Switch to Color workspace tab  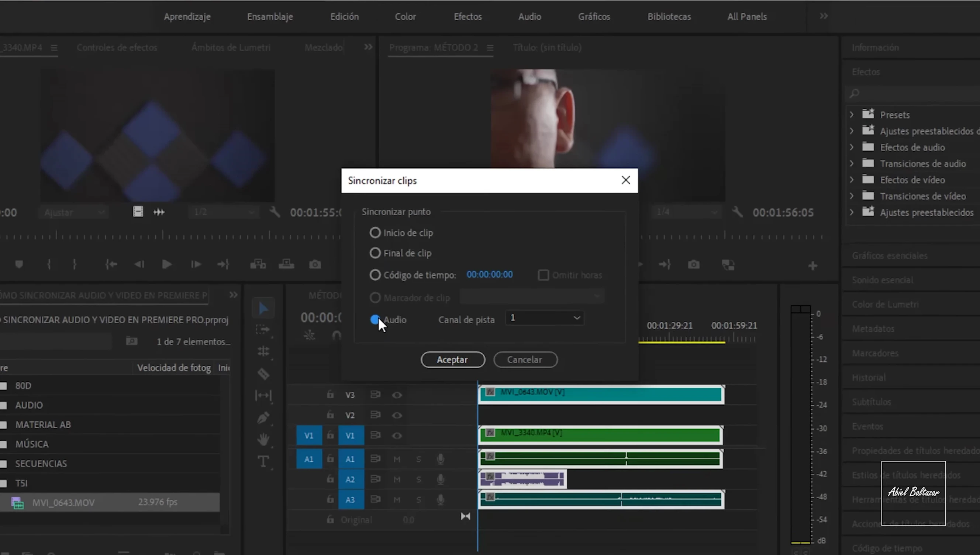point(405,17)
